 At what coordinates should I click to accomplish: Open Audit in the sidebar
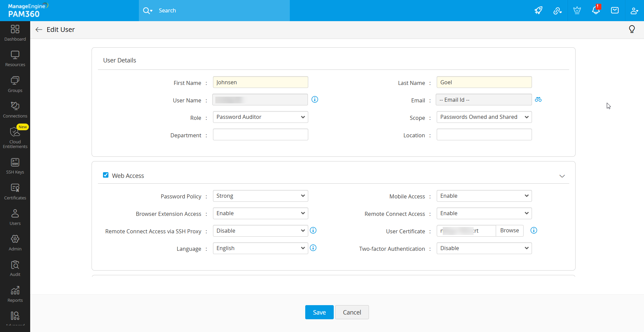point(15,268)
